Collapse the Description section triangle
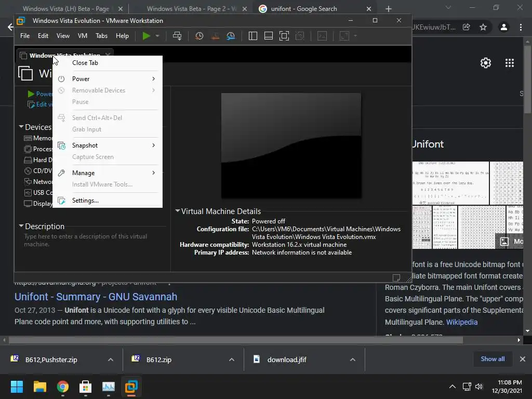The width and height of the screenshot is (532, 399). point(21,225)
